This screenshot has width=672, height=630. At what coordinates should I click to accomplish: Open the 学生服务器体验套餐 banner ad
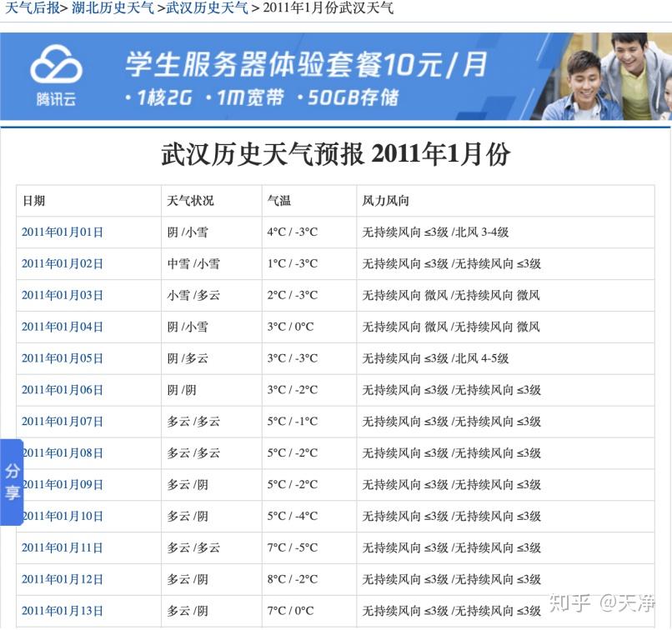pos(336,76)
